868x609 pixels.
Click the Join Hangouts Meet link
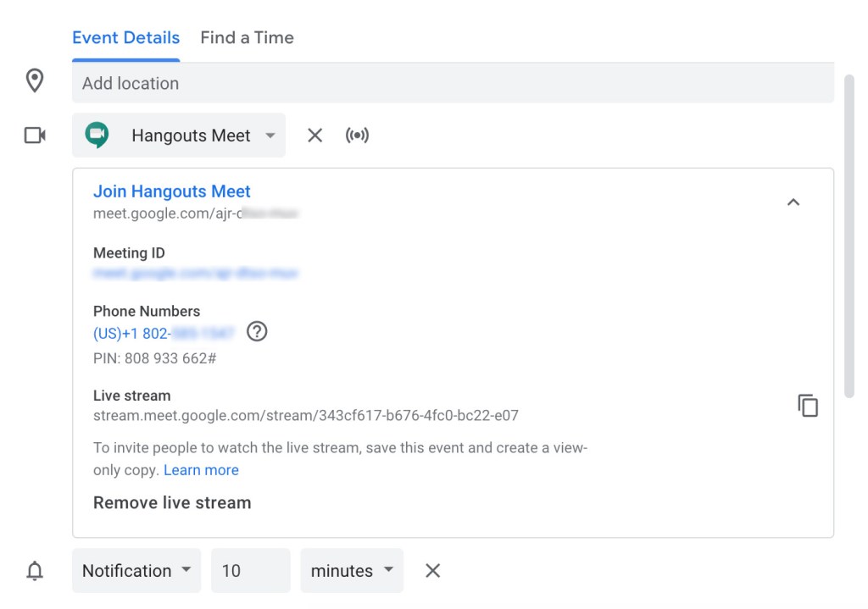172,191
